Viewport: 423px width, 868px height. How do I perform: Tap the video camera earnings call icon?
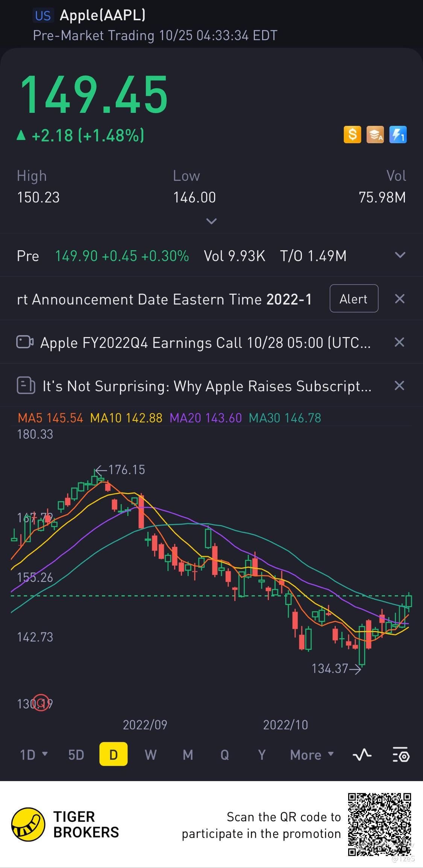[x=25, y=342]
